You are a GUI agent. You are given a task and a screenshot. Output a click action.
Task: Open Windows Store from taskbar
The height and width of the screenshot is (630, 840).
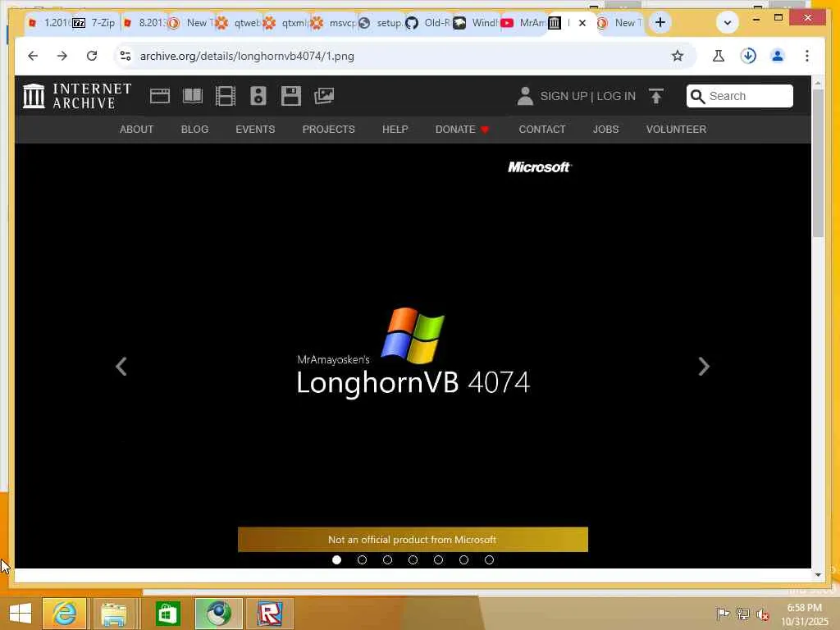167,614
